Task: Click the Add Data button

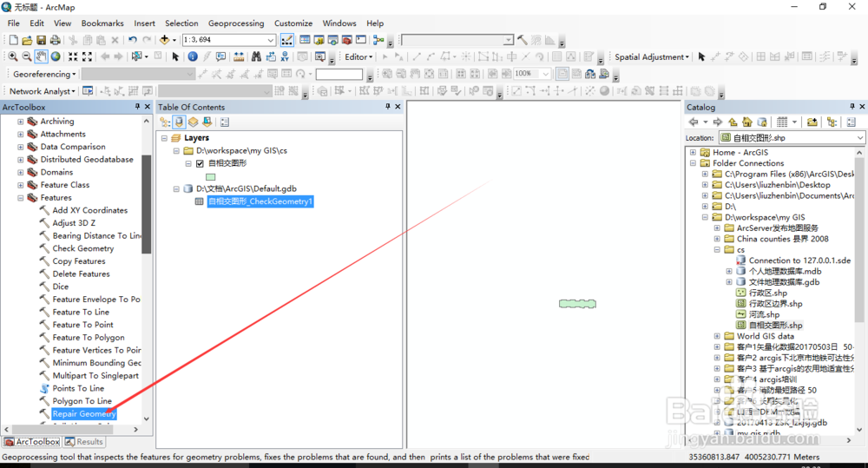Action: (164, 40)
